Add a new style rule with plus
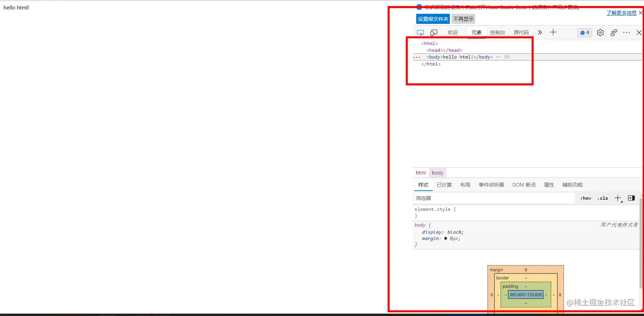The width and height of the screenshot is (644, 316). point(618,198)
